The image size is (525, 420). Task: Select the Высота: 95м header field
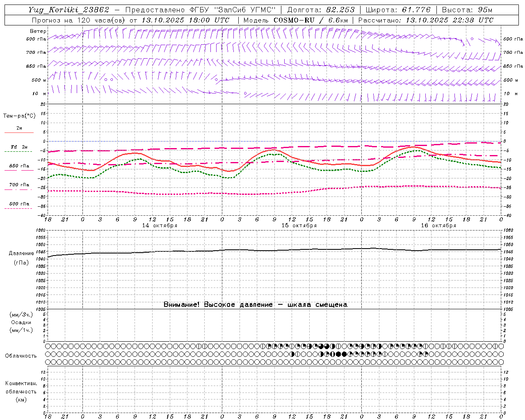point(467,10)
